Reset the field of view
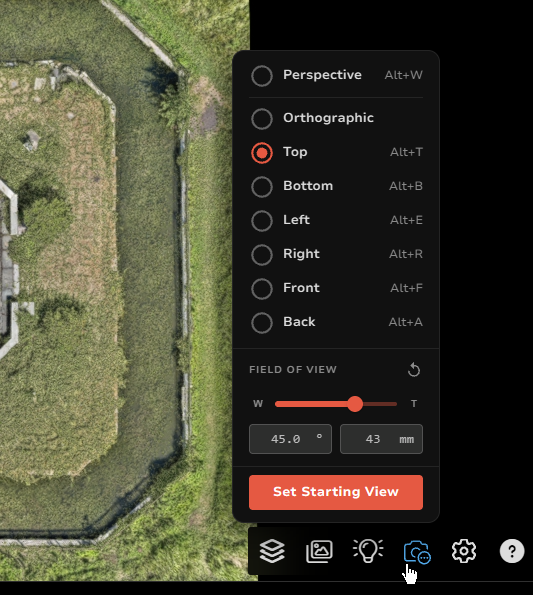This screenshot has width=533, height=595. [414, 370]
